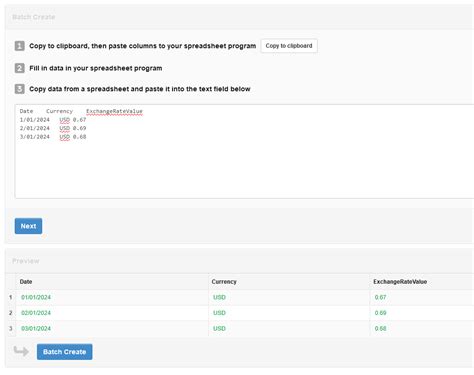Screen dimensions: 474x375
Task: Click inside the pasted data text area
Action: click(x=244, y=151)
